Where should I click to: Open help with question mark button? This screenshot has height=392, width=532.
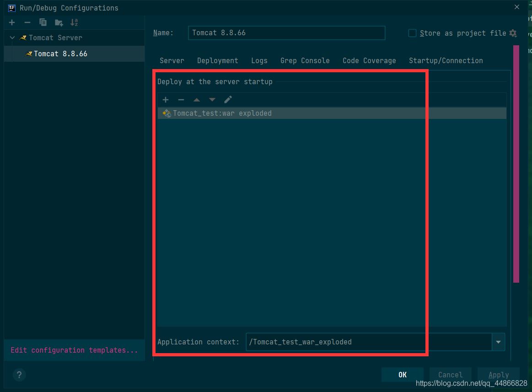19,375
